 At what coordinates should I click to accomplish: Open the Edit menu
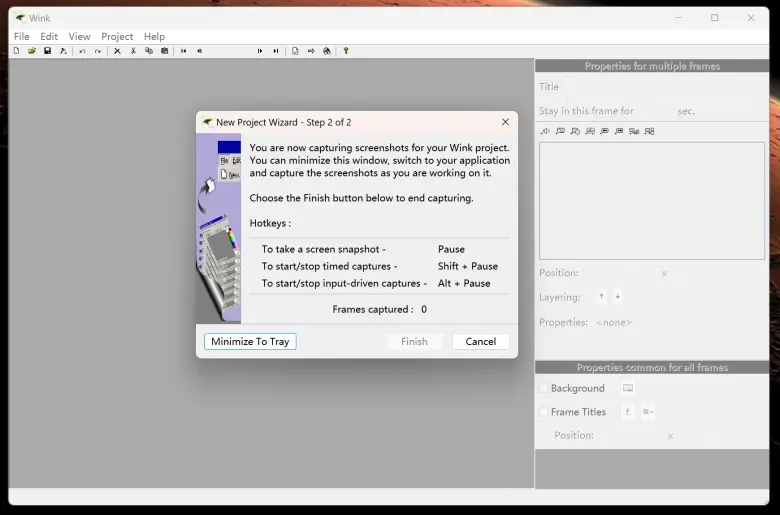coord(49,36)
